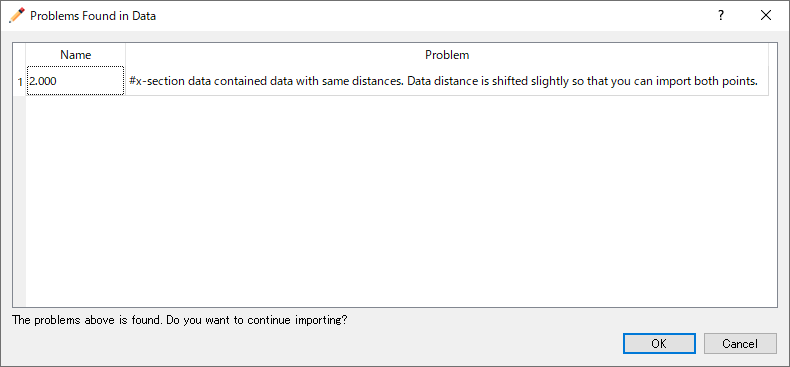Image resolution: width=790 pixels, height=367 pixels.
Task: Abort importing with the Cancel button
Action: [740, 344]
